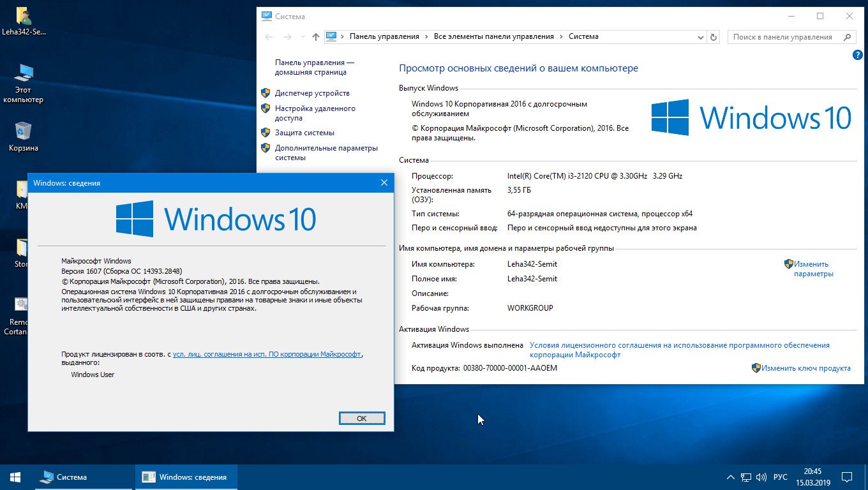The width and height of the screenshot is (868, 490).
Task: Click computer icon in address bar
Action: 331,36
